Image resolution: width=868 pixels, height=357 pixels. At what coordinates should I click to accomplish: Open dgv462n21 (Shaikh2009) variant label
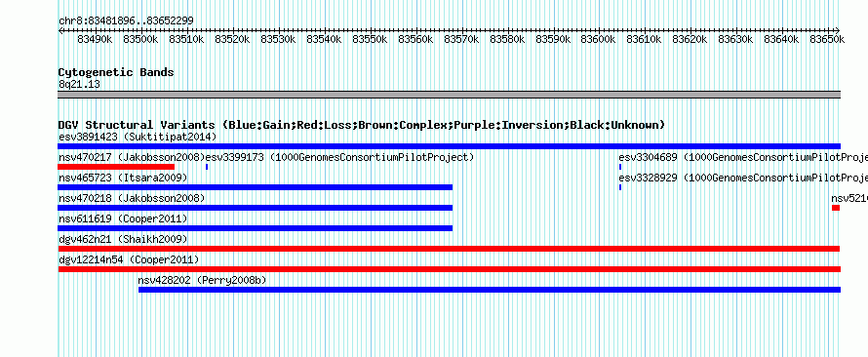click(x=123, y=239)
